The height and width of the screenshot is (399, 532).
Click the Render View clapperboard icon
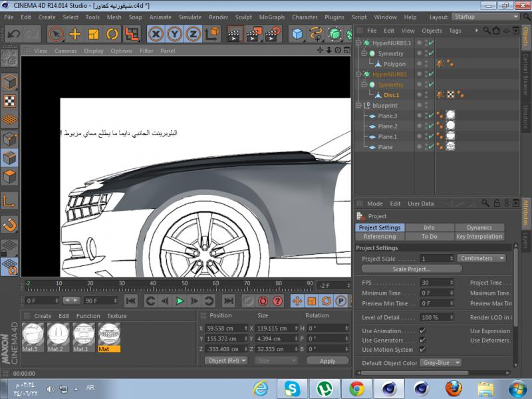(235, 34)
